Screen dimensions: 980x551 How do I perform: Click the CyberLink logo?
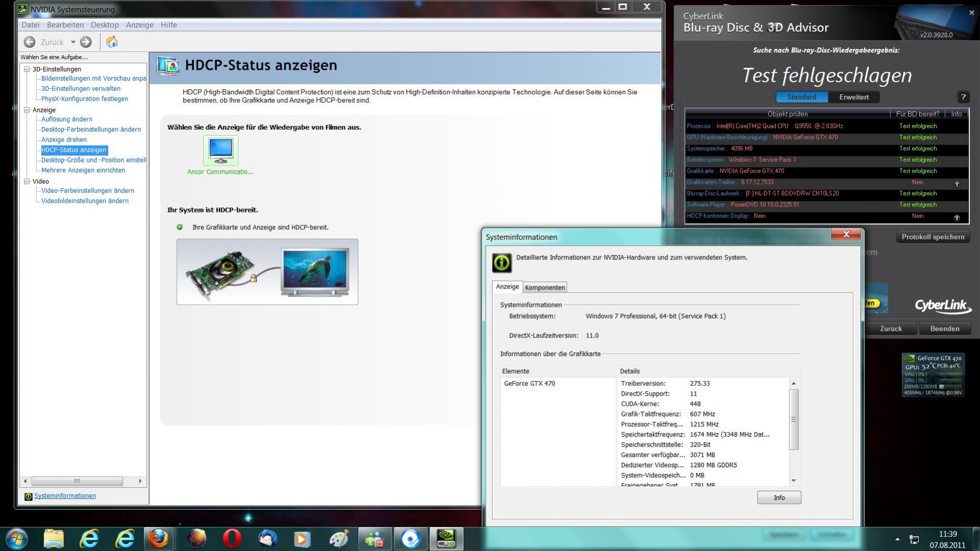pos(942,305)
